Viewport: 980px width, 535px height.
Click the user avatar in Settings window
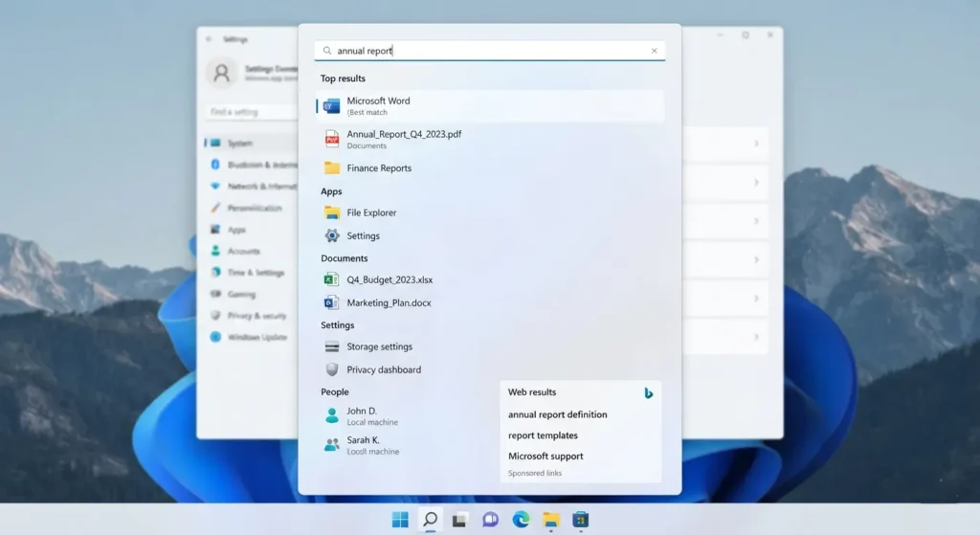[221, 73]
